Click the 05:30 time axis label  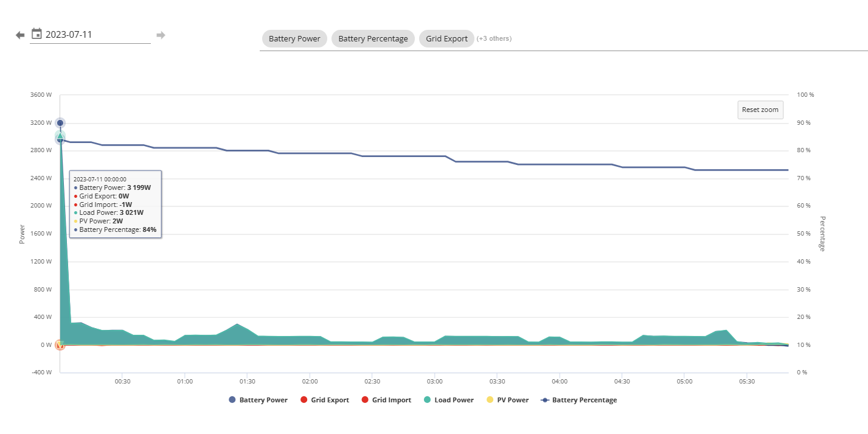coord(747,382)
